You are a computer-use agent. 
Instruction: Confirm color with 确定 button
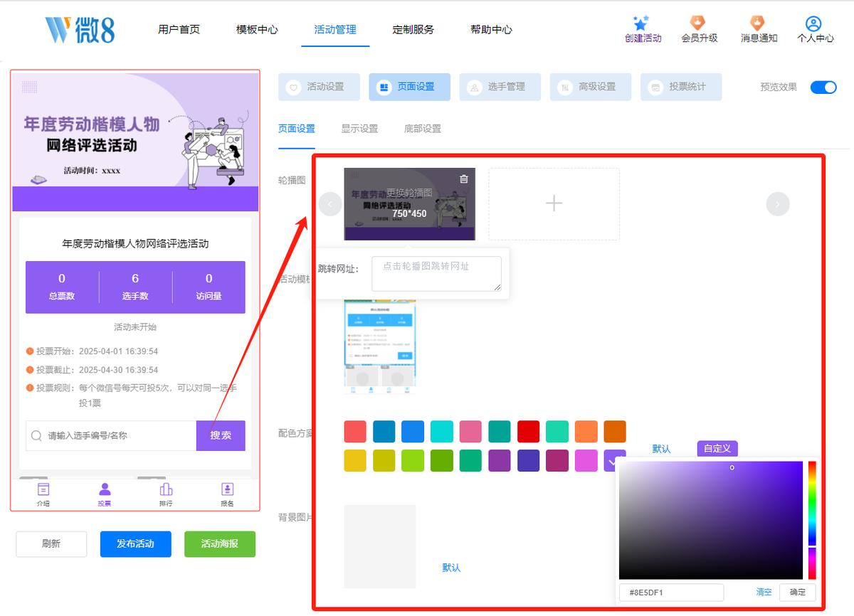798,592
